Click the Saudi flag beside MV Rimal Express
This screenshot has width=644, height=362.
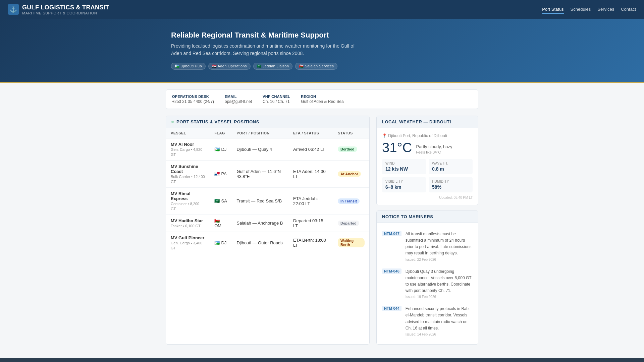pos(217,201)
